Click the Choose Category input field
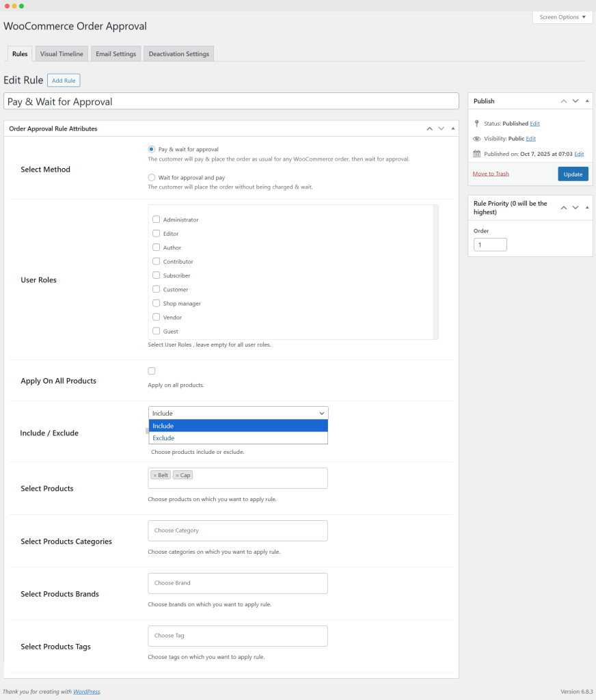This screenshot has width=596, height=700. click(237, 530)
